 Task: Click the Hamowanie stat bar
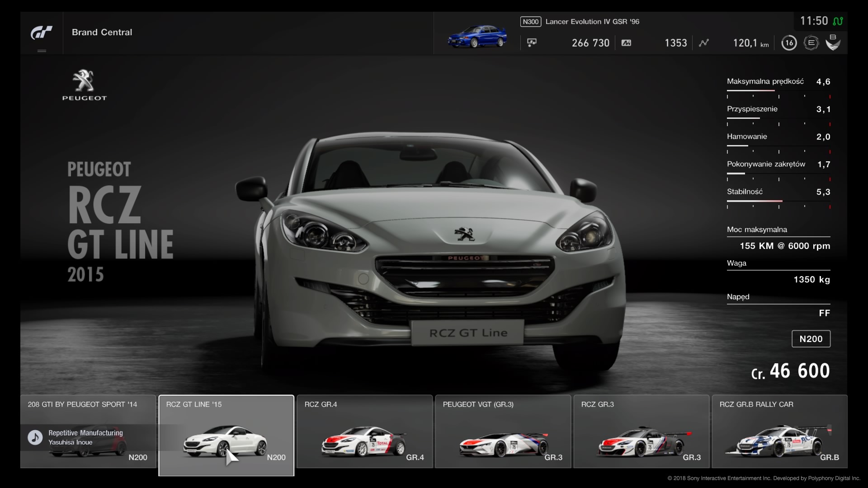(778, 146)
